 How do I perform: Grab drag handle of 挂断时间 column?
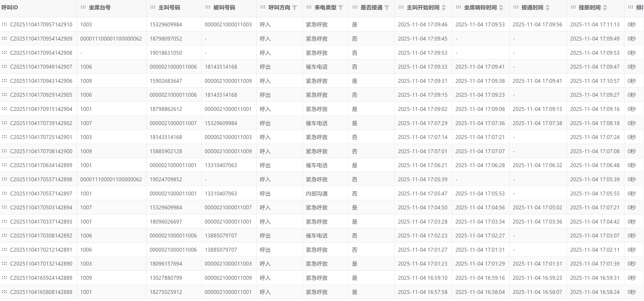click(x=573, y=7)
